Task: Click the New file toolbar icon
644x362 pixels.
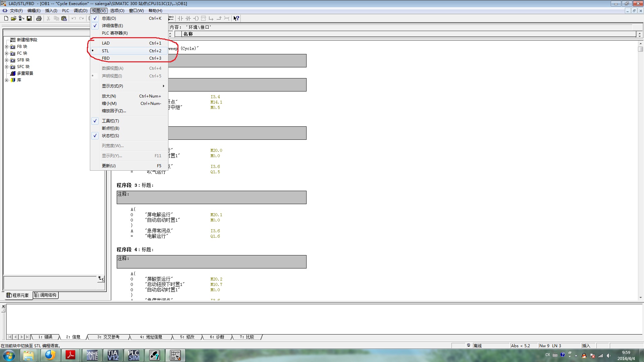Action: coord(6,18)
